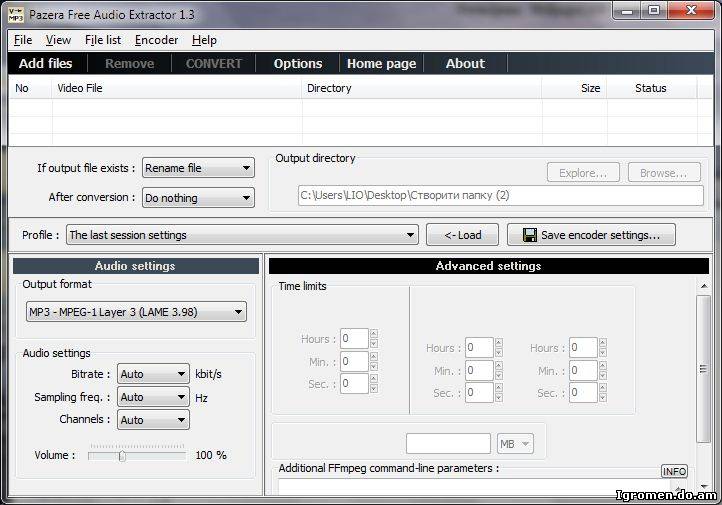The width and height of the screenshot is (722, 505).
Task: Click the middle Min. field in Time limits
Action: tap(479, 370)
